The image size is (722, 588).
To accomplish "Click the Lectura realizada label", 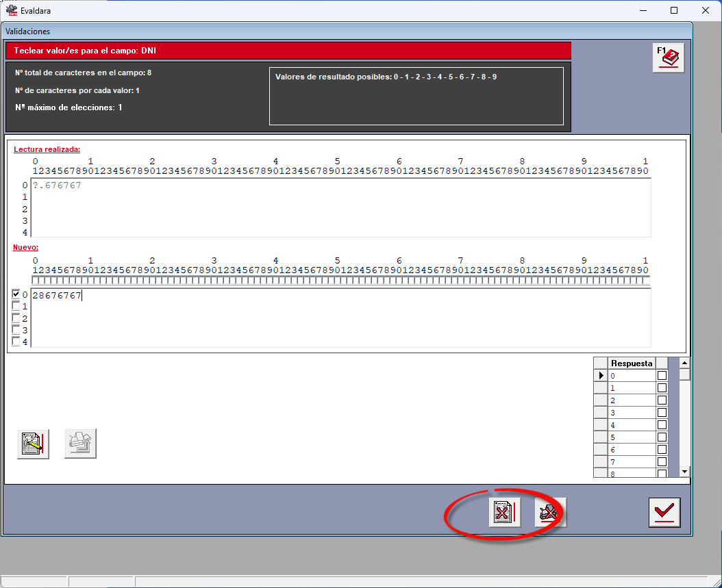I will (x=47, y=149).
